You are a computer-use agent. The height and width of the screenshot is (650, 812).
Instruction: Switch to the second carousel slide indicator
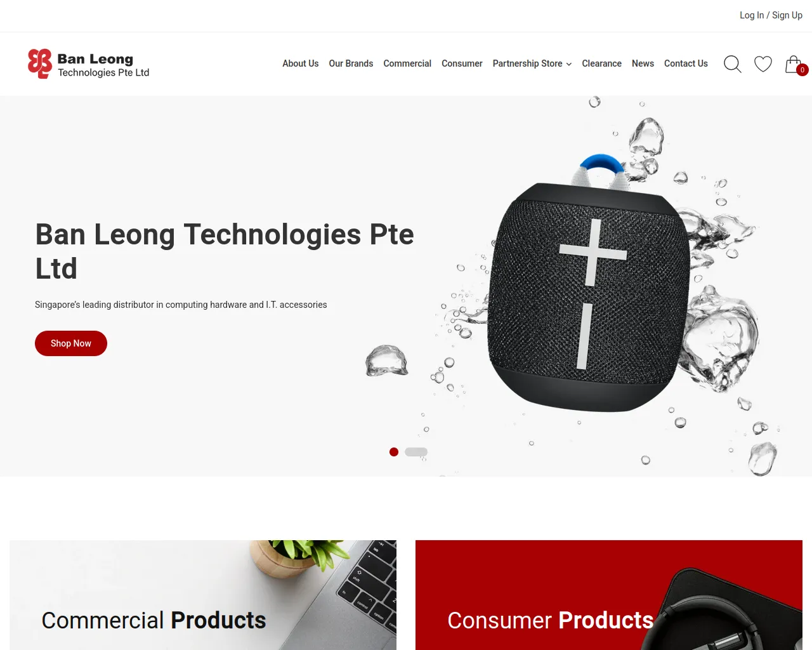tap(416, 452)
